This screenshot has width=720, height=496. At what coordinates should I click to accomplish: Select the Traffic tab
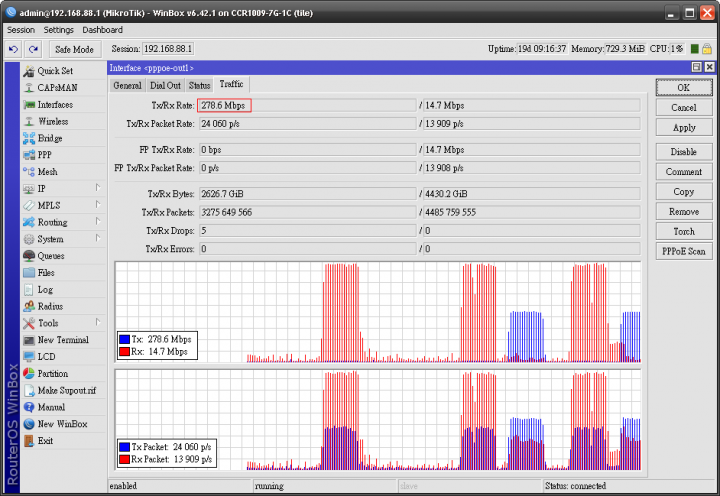tap(231, 84)
